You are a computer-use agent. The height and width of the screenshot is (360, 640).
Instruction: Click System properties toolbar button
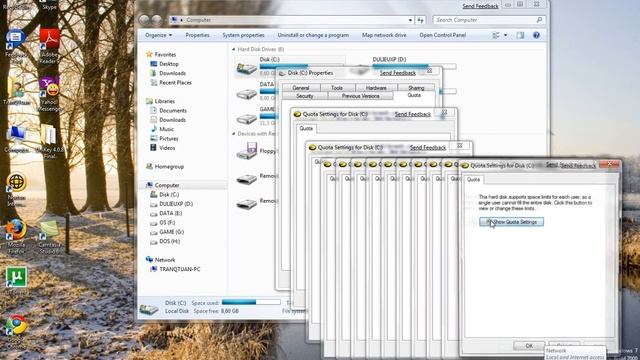point(243,35)
